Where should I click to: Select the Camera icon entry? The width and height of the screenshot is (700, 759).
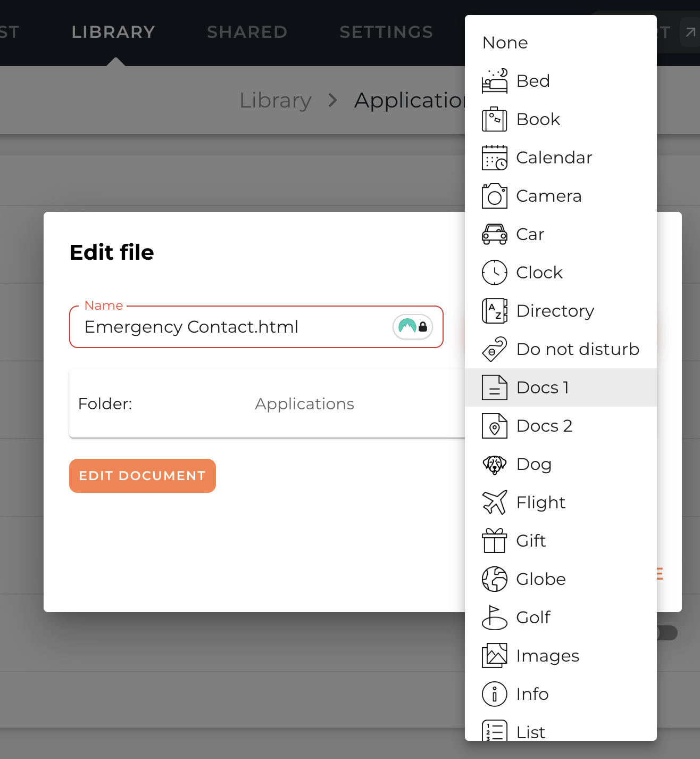tap(548, 196)
